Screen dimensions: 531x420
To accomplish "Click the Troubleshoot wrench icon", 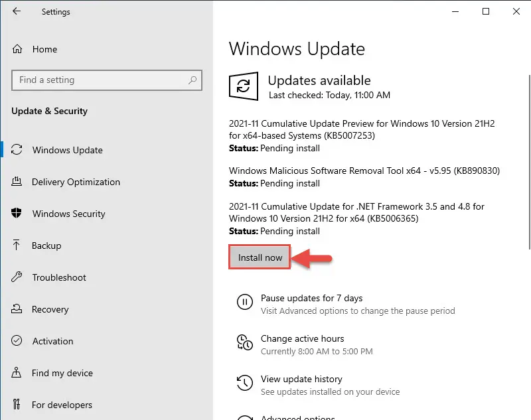I will tap(16, 277).
